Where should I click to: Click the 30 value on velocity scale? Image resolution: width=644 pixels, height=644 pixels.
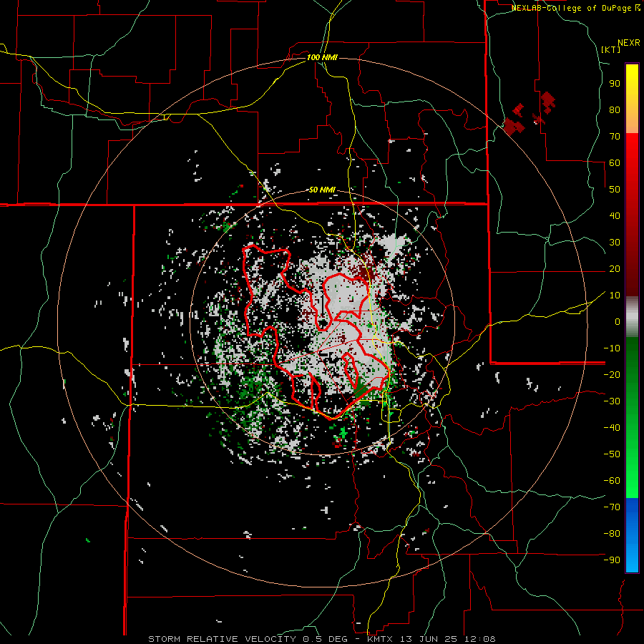click(615, 243)
